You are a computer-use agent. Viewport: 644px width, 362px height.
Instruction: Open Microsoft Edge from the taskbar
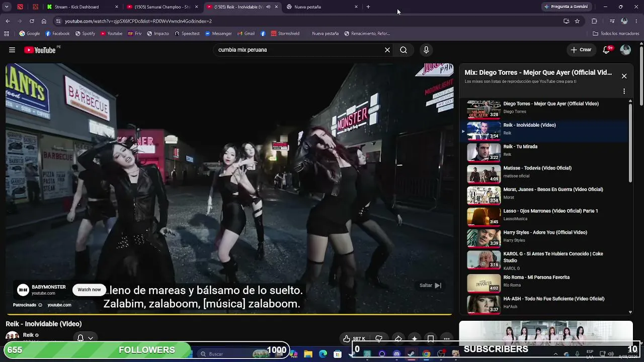pyautogui.click(x=323, y=354)
